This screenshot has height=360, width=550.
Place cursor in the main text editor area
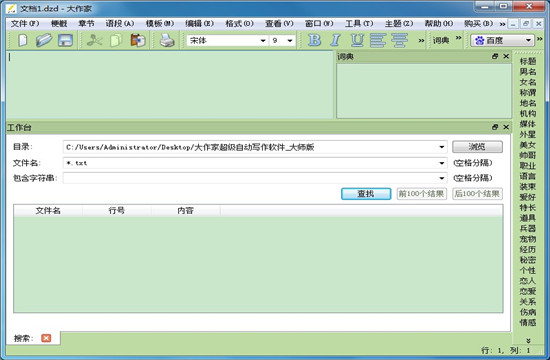170,85
